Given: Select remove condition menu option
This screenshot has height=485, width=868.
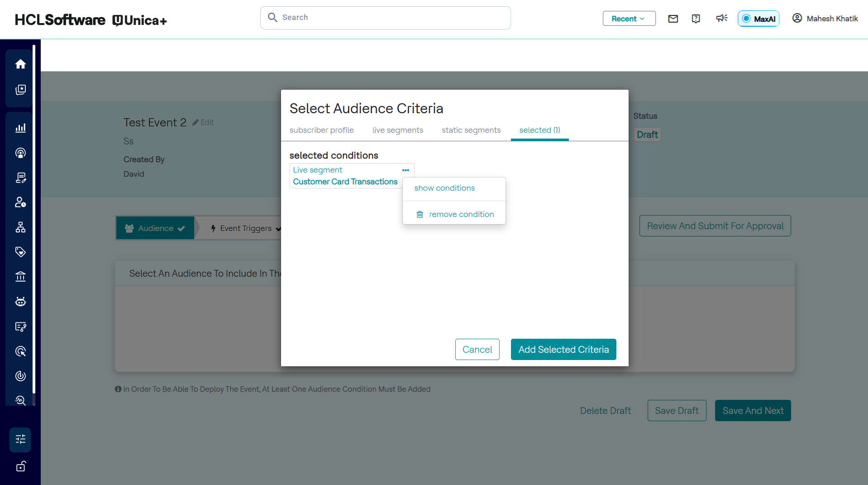Looking at the screenshot, I should click(x=461, y=215).
